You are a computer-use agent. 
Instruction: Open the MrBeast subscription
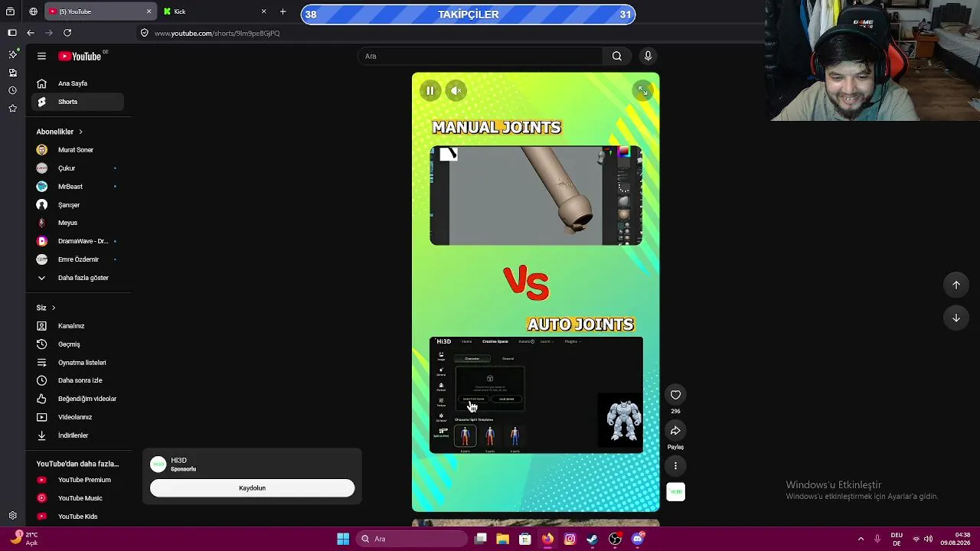[77, 187]
